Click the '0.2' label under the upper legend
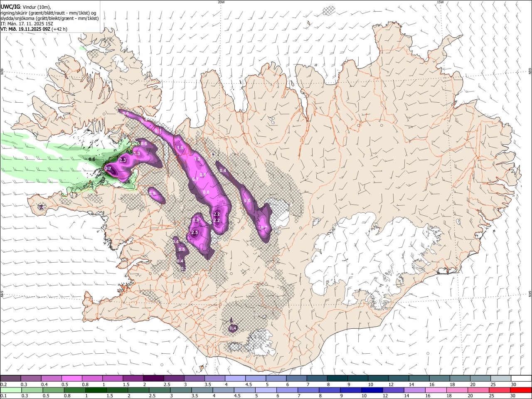The width and height of the screenshot is (532, 399). coord(3,384)
